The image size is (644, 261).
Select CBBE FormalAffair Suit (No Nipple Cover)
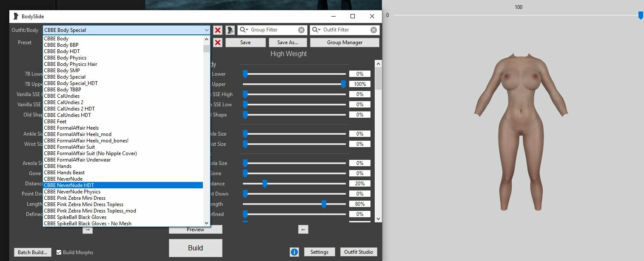coord(123,153)
